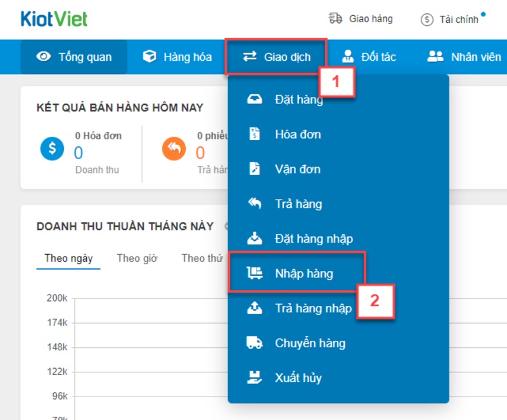Open the Giao hàng delivery link
The height and width of the screenshot is (420, 507).
click(x=361, y=19)
